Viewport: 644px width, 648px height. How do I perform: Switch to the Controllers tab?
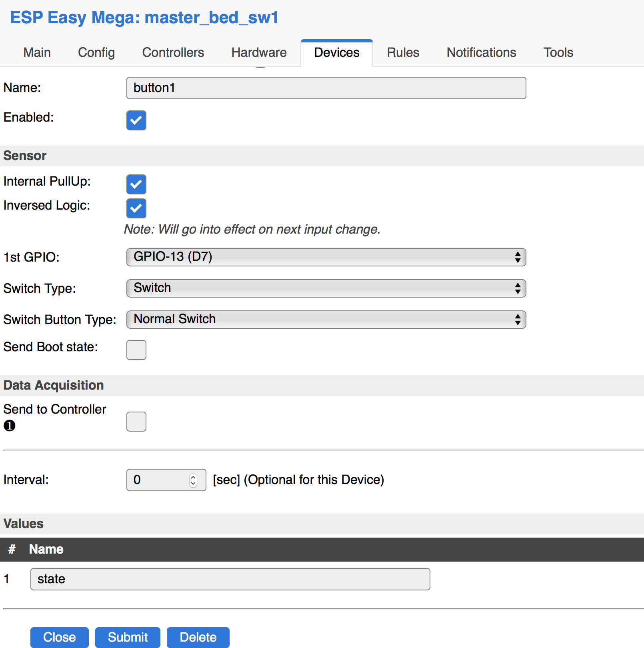click(x=173, y=52)
